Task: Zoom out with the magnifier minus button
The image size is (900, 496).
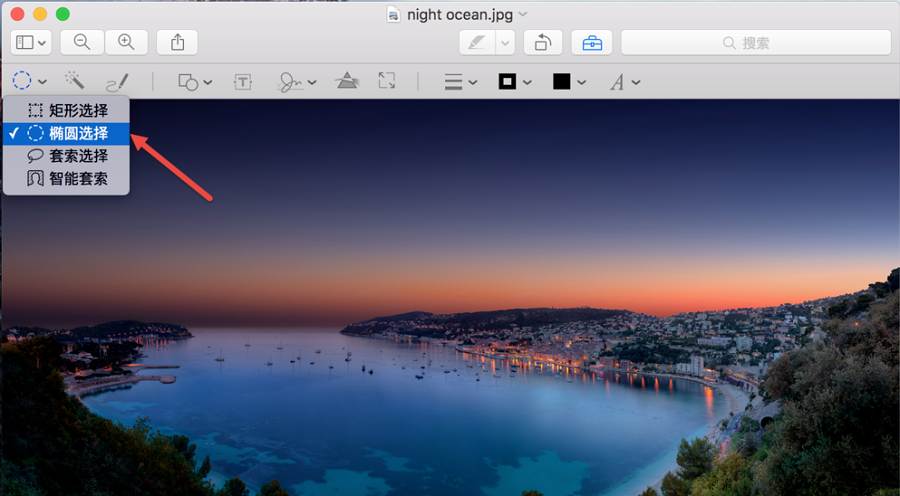Action: coord(82,42)
